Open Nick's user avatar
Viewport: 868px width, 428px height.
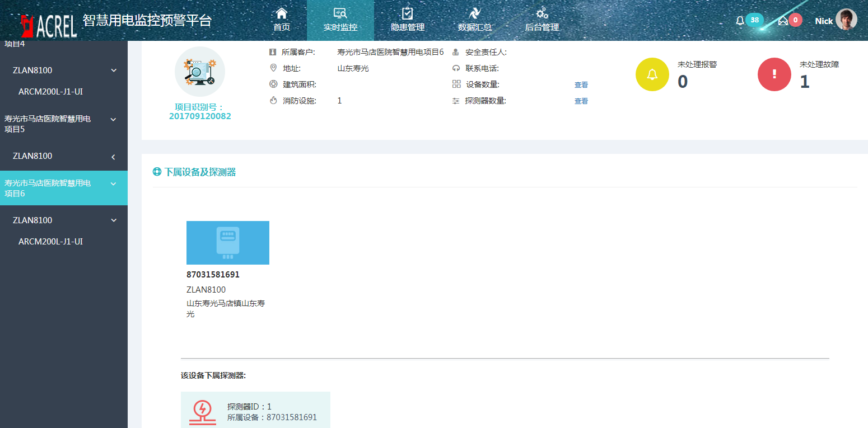846,20
